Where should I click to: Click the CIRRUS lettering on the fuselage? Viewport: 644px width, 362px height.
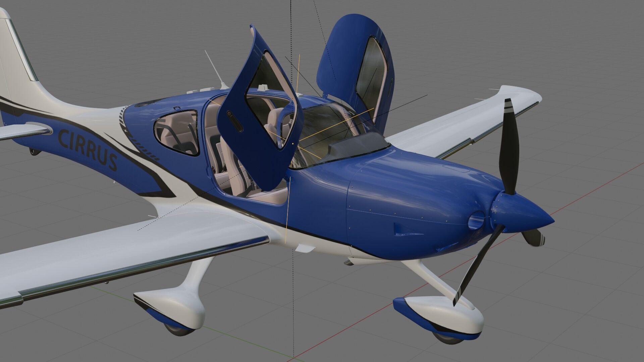[x=88, y=150]
